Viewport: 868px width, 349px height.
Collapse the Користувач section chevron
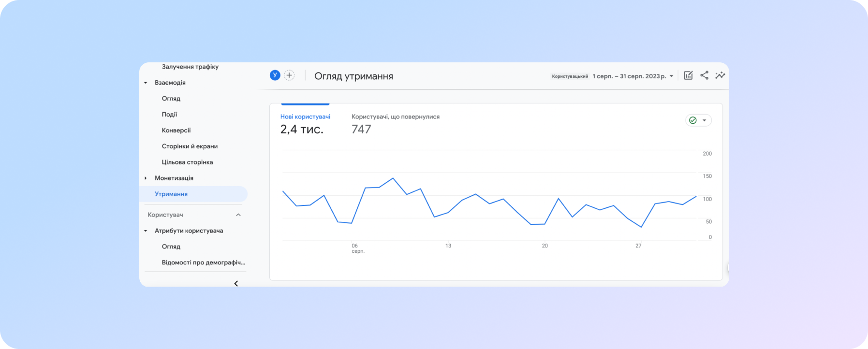(238, 215)
